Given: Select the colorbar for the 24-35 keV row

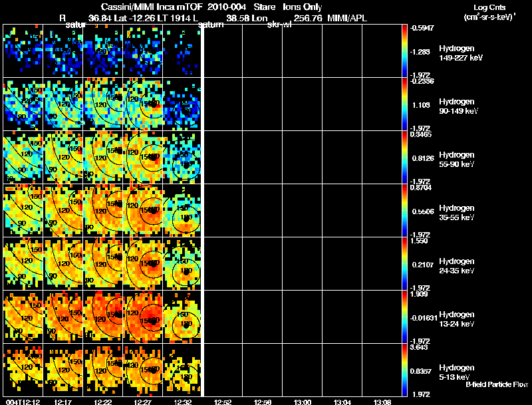Looking at the screenshot, I should point(404,264).
